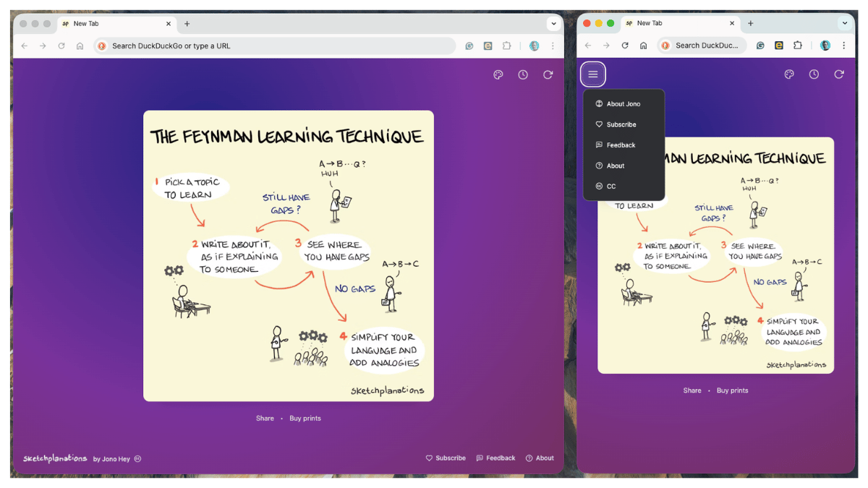
Task: Reload the page in left browser toolbar
Action: (x=61, y=46)
